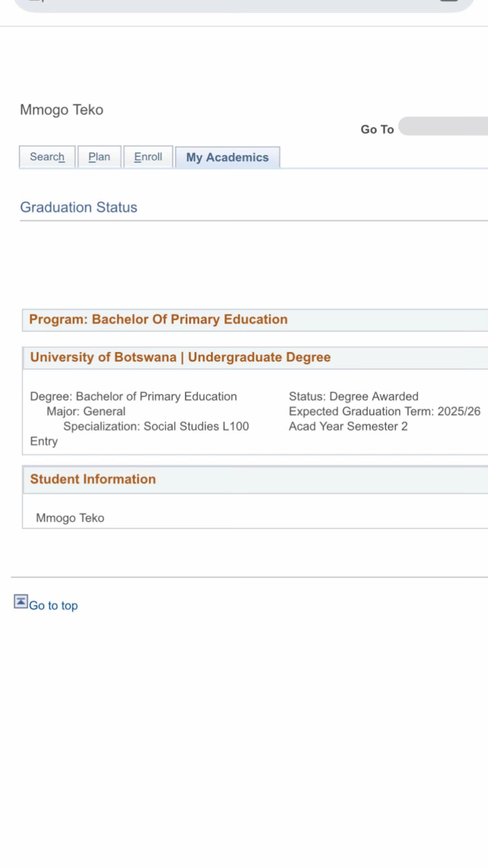Open the Enroll tab
The image size is (488, 868).
(x=148, y=157)
